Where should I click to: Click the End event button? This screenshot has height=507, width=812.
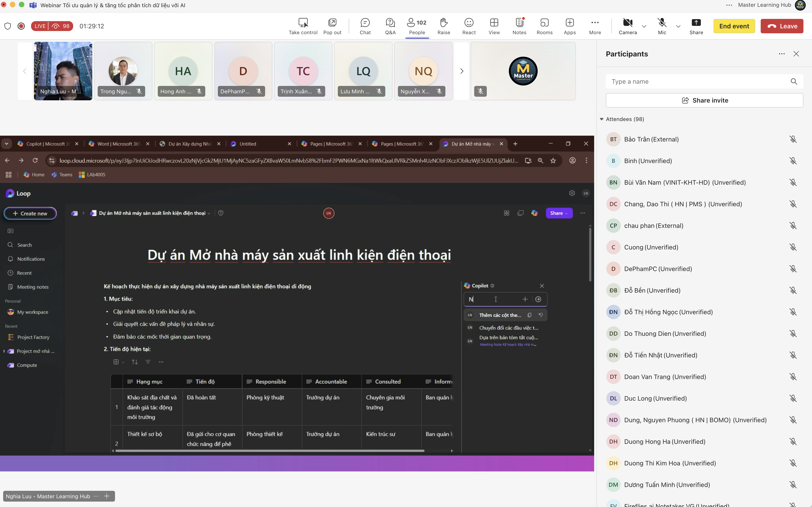click(734, 26)
